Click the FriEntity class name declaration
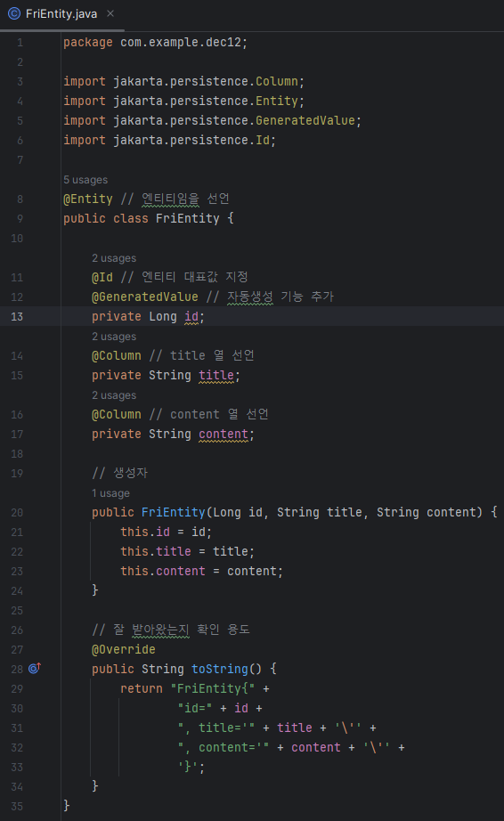504x821 pixels. point(187,218)
